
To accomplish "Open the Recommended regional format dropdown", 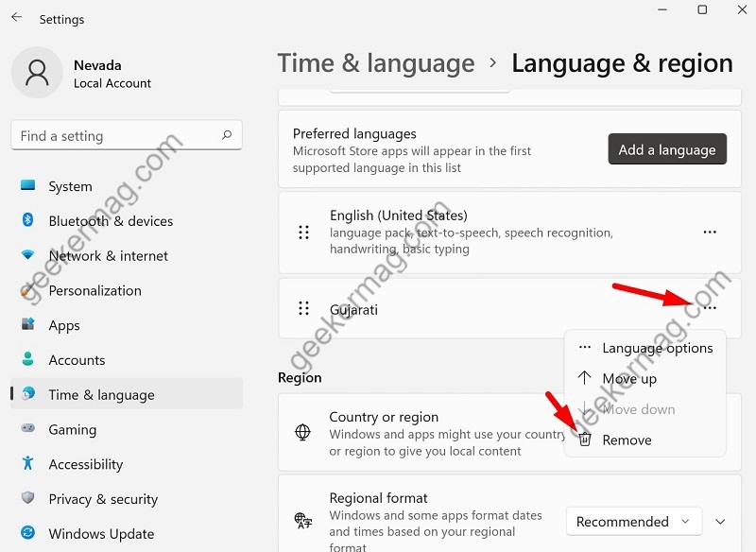I will click(633, 521).
